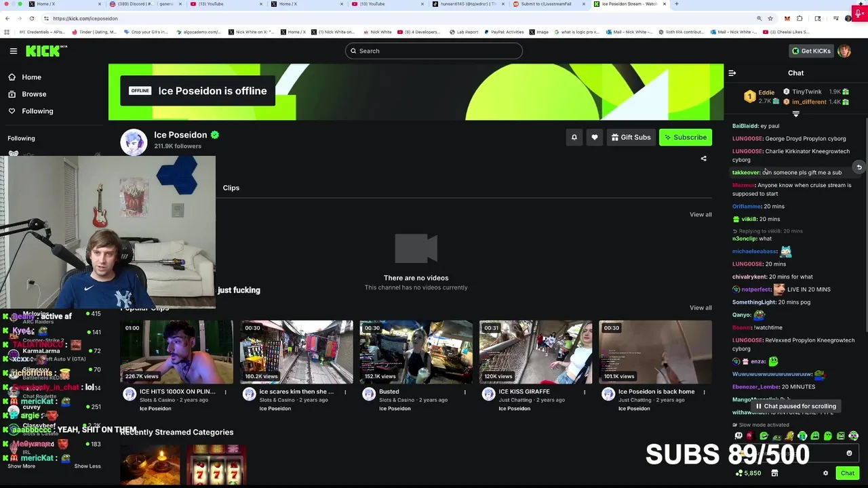Viewport: 868px width, 488px height.
Task: Resume chat paused for scrolling
Action: pyautogui.click(x=796, y=406)
